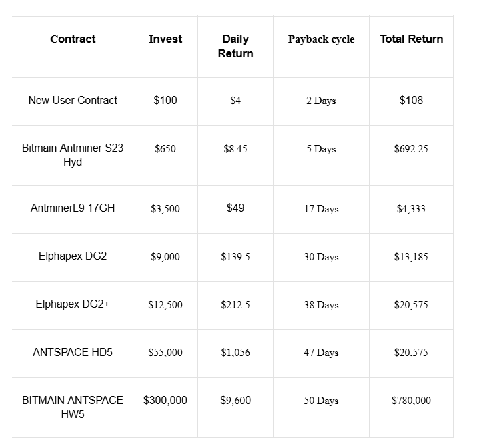
Task: Click the $300,000 invest amount
Action: click(x=165, y=401)
